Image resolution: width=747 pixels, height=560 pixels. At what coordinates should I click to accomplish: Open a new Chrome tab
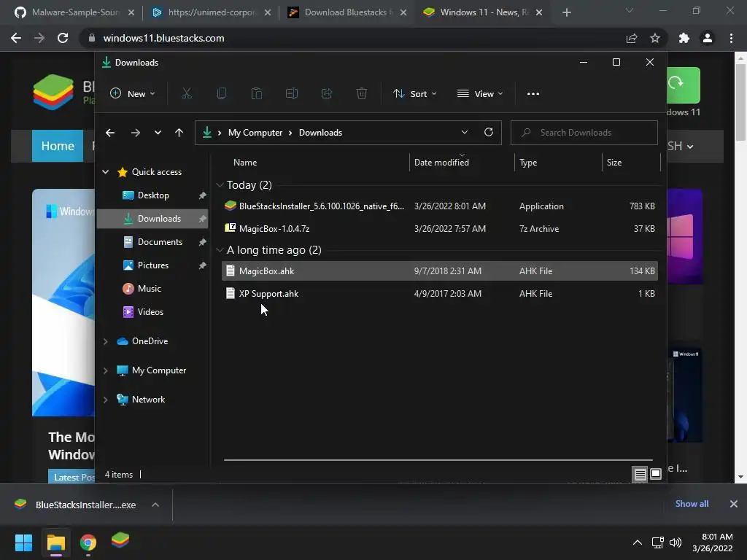[x=566, y=12]
